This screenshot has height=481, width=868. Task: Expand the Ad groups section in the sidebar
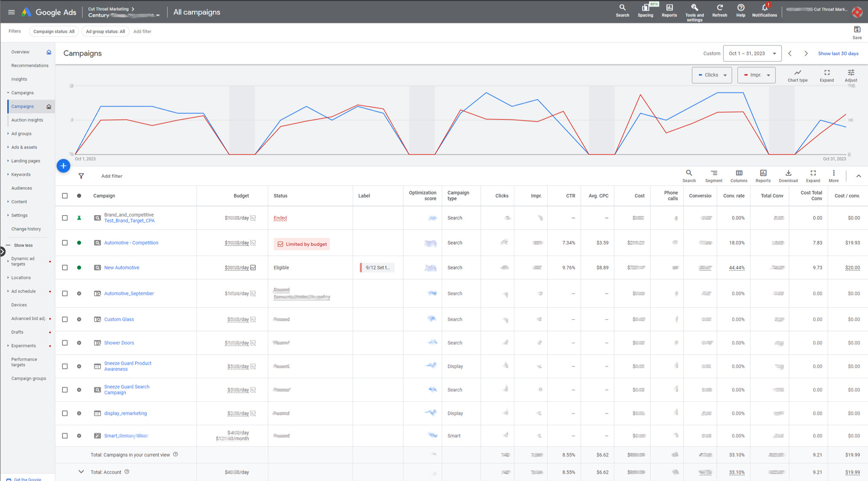coord(21,134)
